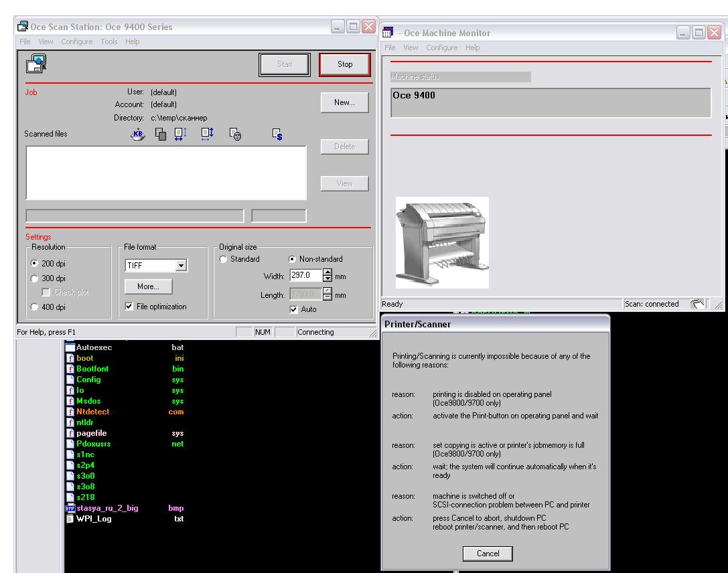
Task: Click the boot ini file icon
Action: click(x=70, y=358)
